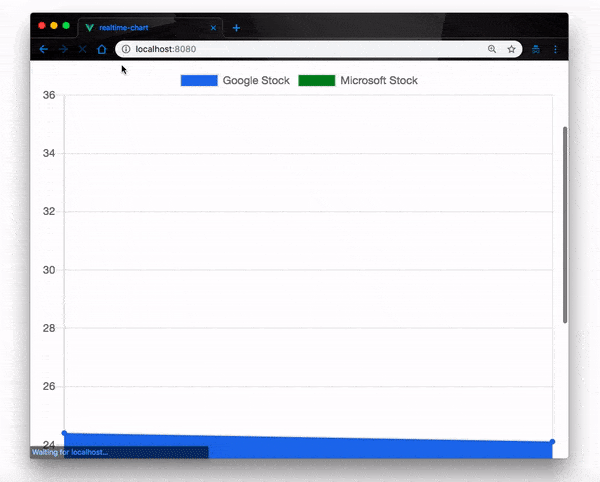Image resolution: width=600 pixels, height=482 pixels.
Task: Click the yellow minimize window button
Action: click(54, 26)
